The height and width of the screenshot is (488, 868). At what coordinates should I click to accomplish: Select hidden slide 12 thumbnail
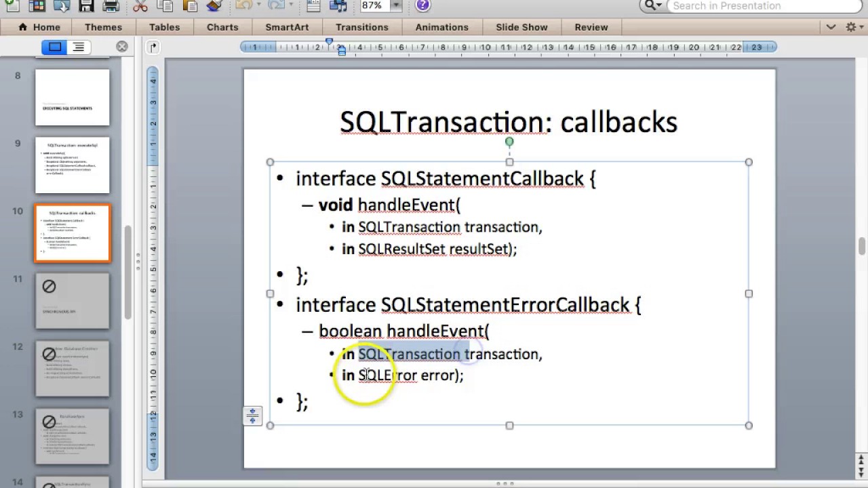[x=73, y=369]
